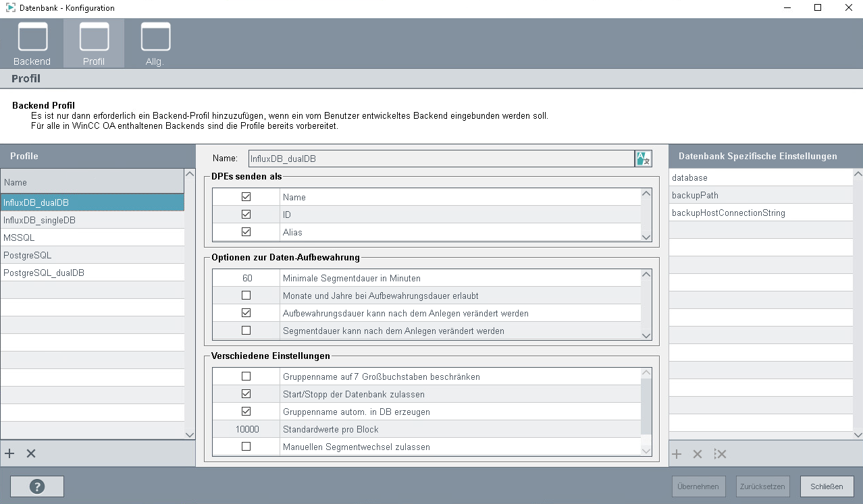
Task: Remove database-specific setting with X icon
Action: 698,454
